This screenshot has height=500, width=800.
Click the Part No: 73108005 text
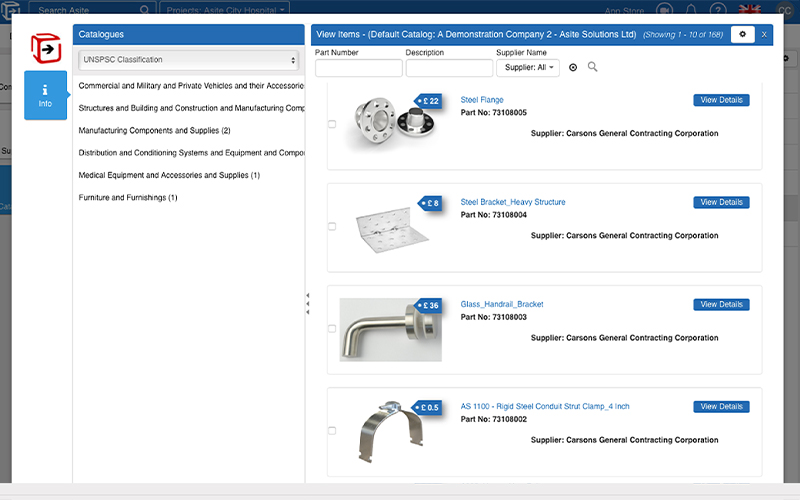click(493, 113)
